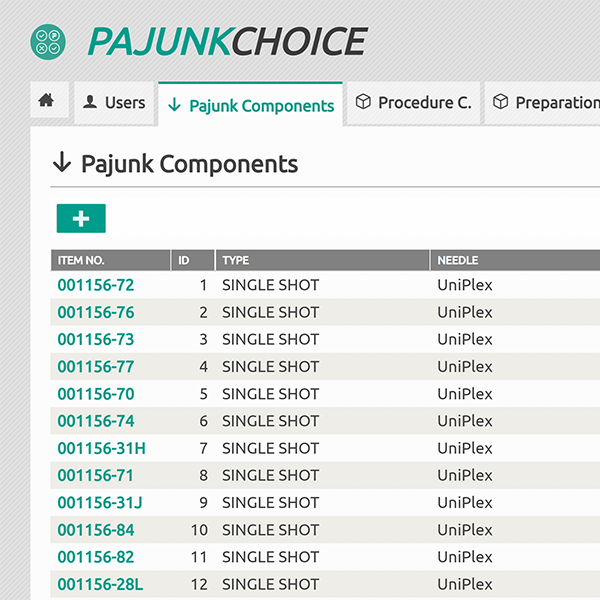Viewport: 600px width, 600px height.
Task: Click the green plus add button
Action: tap(81, 218)
